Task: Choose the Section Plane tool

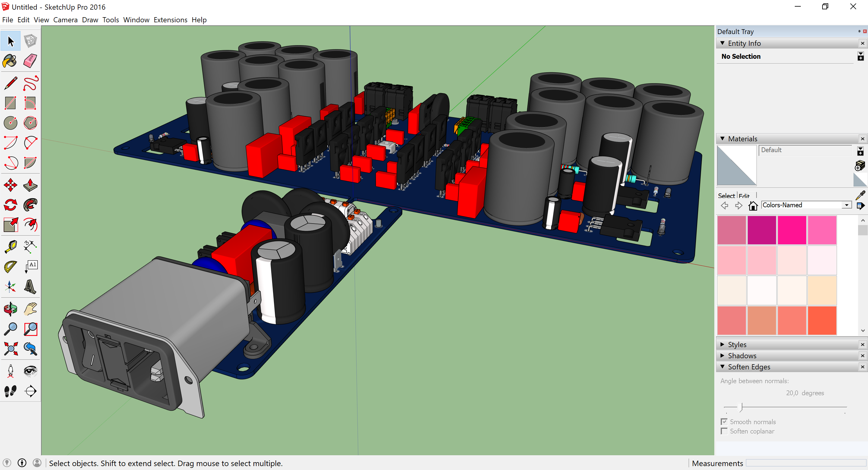Action: click(x=30, y=391)
